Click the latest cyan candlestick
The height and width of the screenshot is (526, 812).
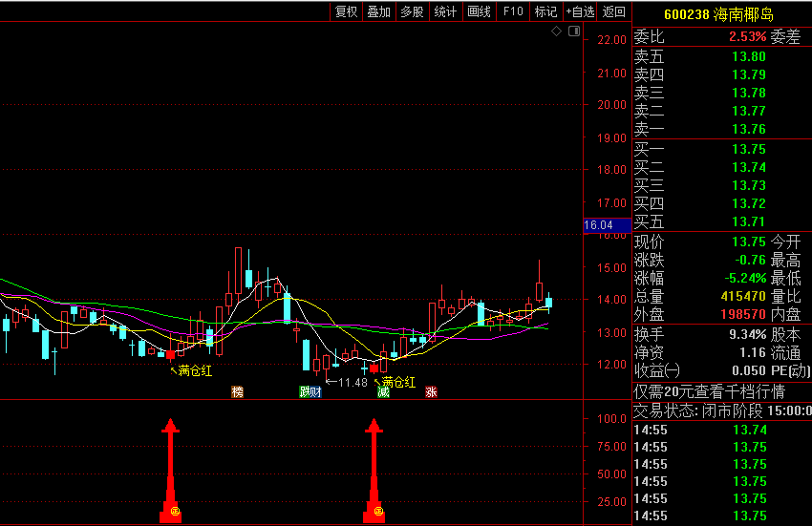pos(548,303)
